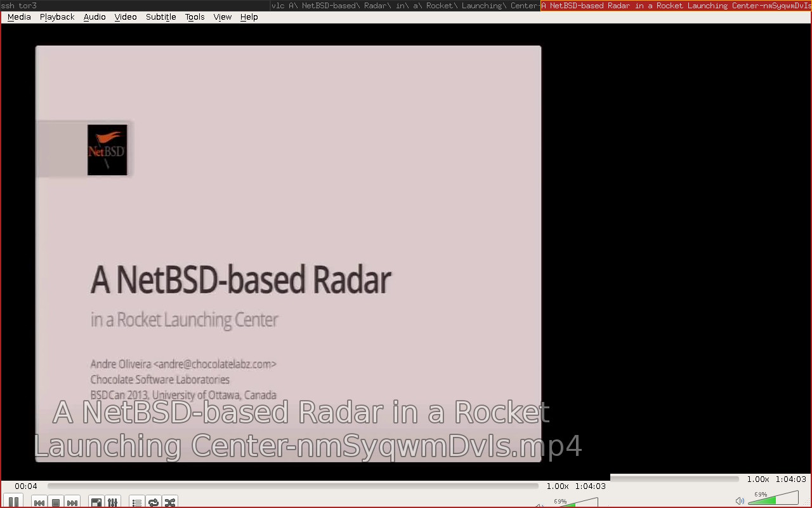Open the Subtitle menu
The image size is (812, 508).
coord(161,17)
